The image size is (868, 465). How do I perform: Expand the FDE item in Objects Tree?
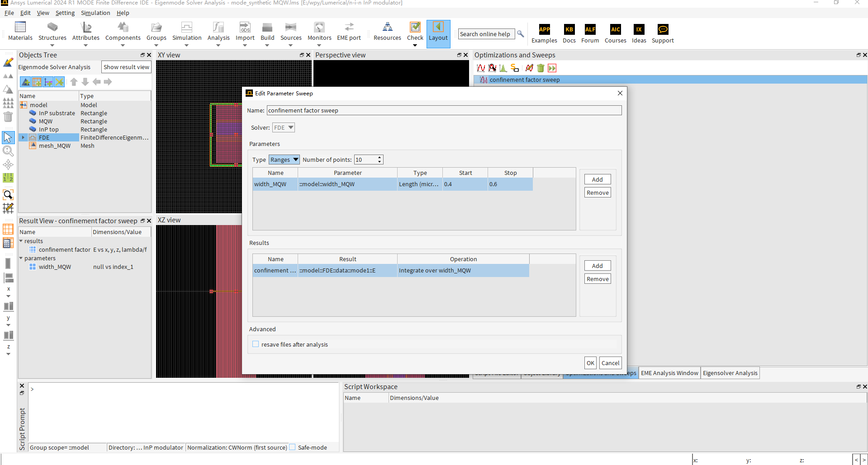pos(23,137)
